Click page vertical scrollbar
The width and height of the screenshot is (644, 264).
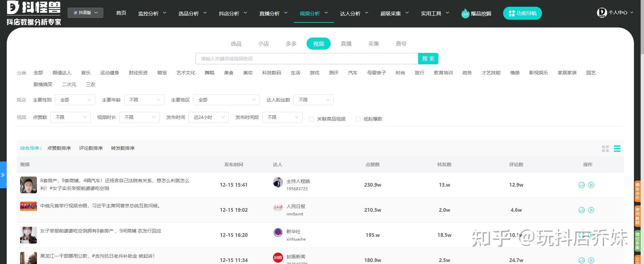(x=642, y=27)
